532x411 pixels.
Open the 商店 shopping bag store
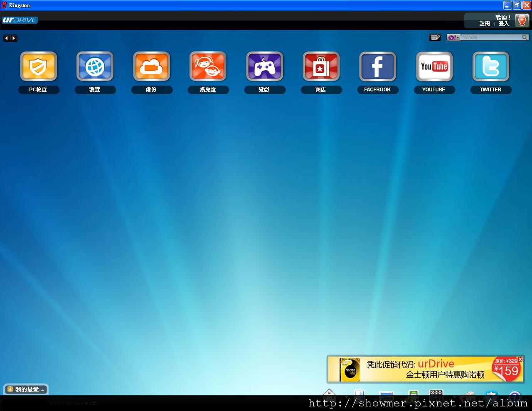coord(321,66)
